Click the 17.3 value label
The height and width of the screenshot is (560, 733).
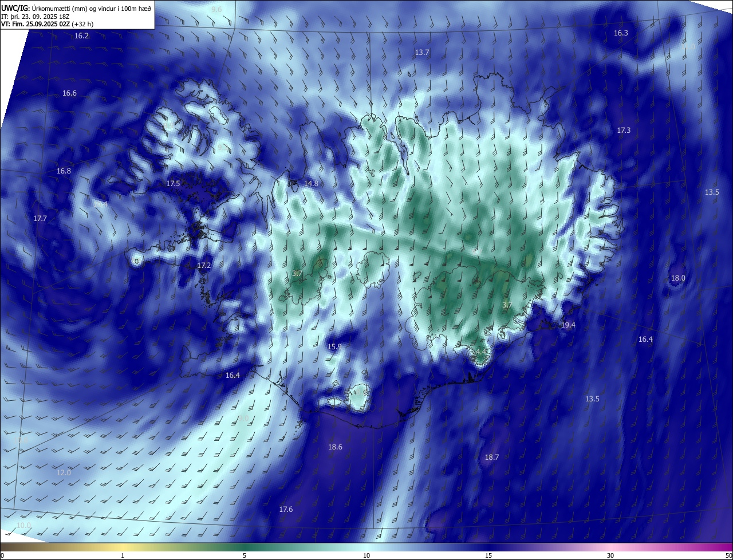(624, 131)
